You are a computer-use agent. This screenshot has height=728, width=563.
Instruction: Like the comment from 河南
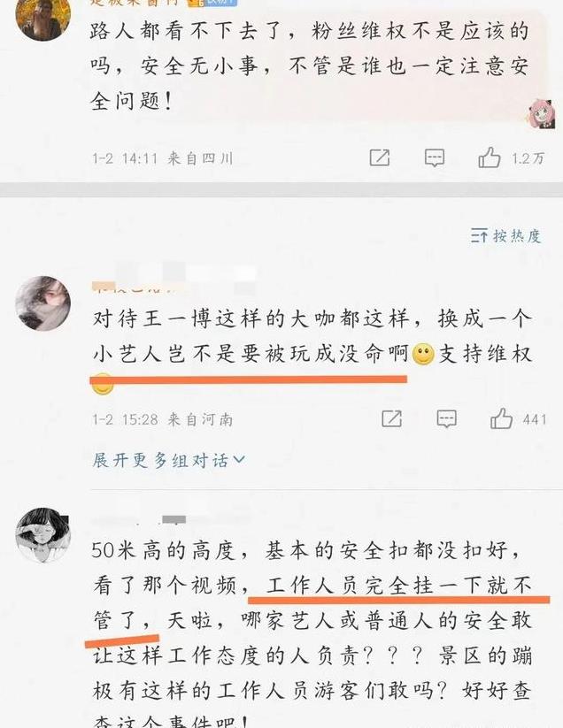(x=502, y=418)
